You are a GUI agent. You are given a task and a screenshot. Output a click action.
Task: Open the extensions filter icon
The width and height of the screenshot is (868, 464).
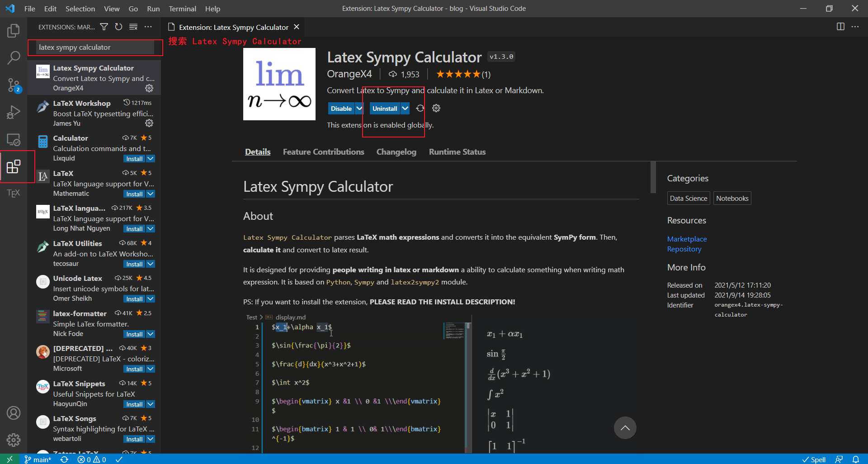[104, 27]
